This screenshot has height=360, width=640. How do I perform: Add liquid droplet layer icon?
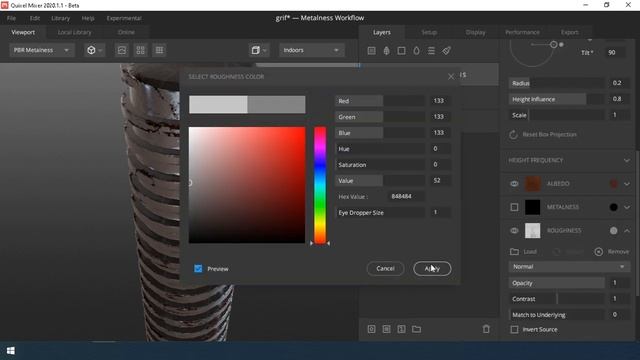[416, 51]
